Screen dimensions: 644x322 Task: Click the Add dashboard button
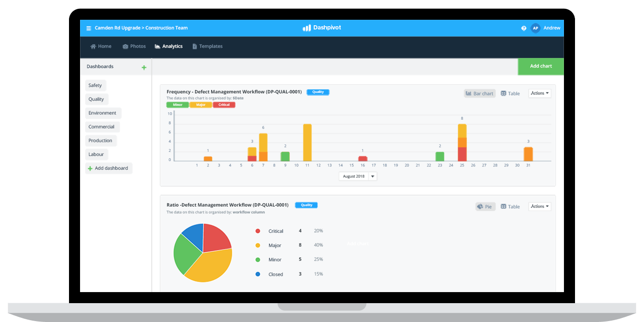109,168
